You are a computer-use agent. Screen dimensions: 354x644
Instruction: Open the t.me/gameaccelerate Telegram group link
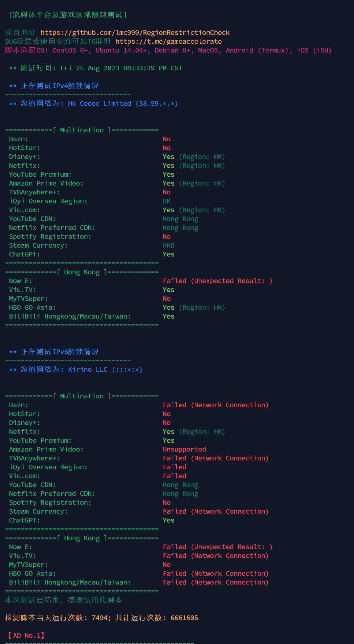click(x=168, y=41)
